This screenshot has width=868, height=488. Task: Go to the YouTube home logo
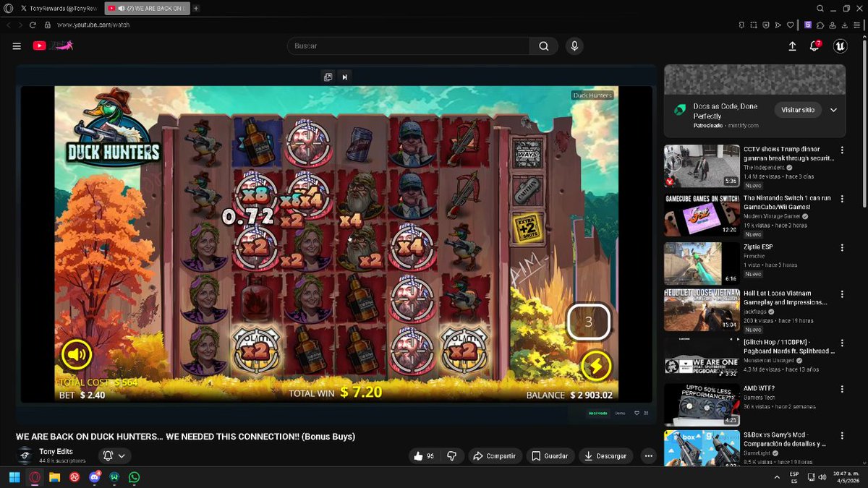(x=53, y=46)
